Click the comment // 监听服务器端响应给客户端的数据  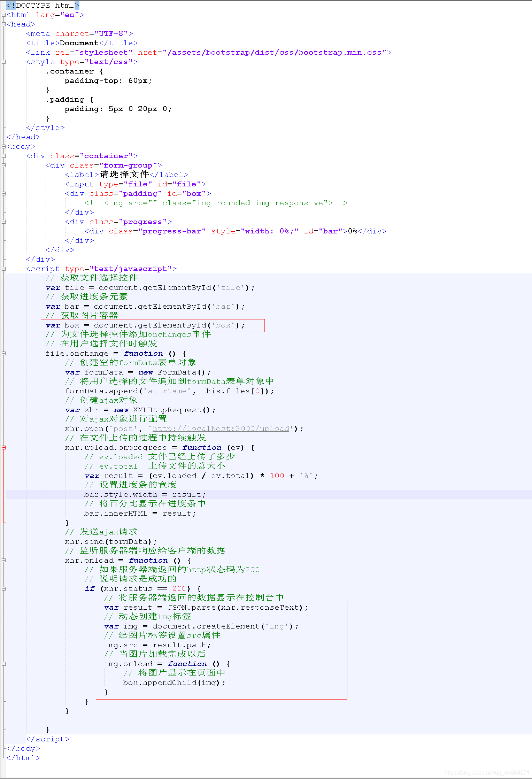[x=145, y=551]
